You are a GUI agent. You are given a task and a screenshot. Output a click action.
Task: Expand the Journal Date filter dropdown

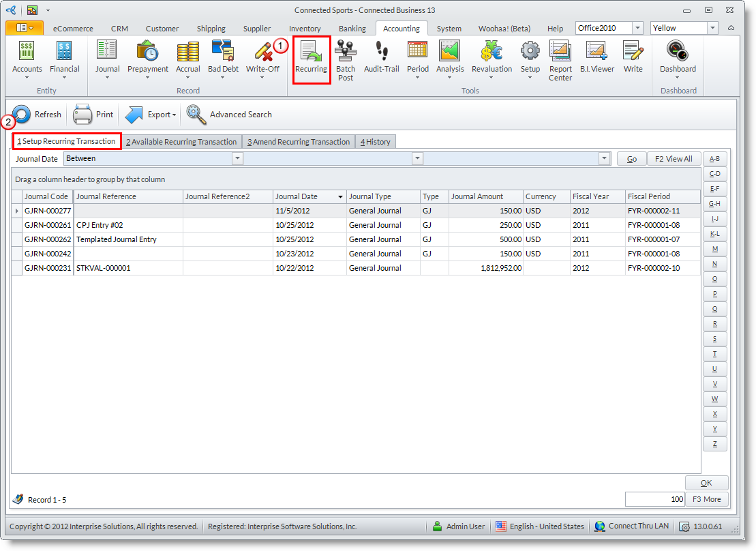click(237, 158)
